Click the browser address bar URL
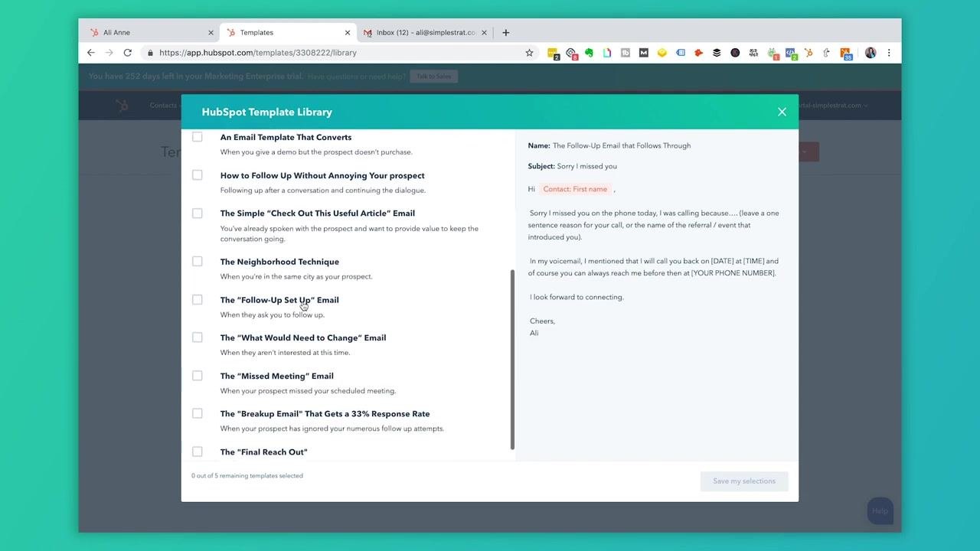This screenshot has width=980, height=551. click(x=258, y=53)
